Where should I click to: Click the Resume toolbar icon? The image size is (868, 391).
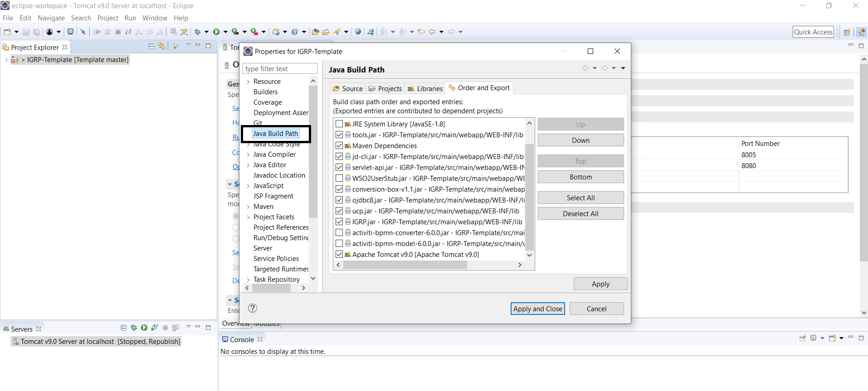97,32
